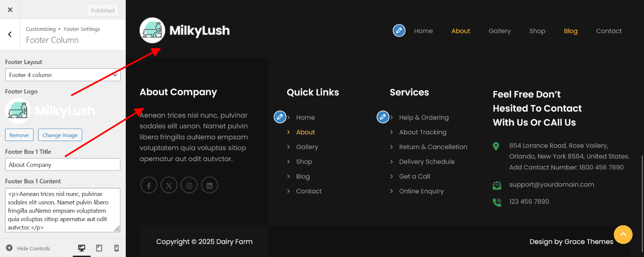This screenshot has height=257, width=644.
Task: Switch to mobile preview device icon
Action: (117, 248)
